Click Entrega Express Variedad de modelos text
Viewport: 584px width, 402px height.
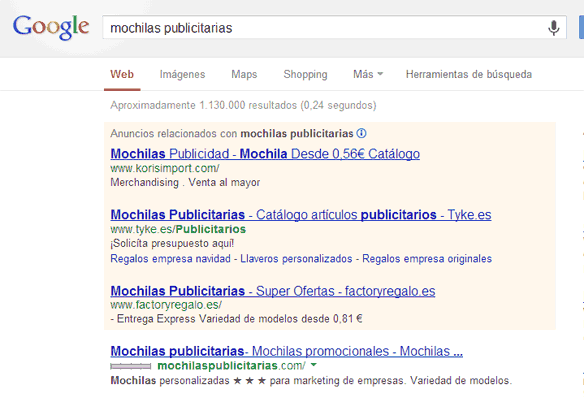[x=236, y=319]
